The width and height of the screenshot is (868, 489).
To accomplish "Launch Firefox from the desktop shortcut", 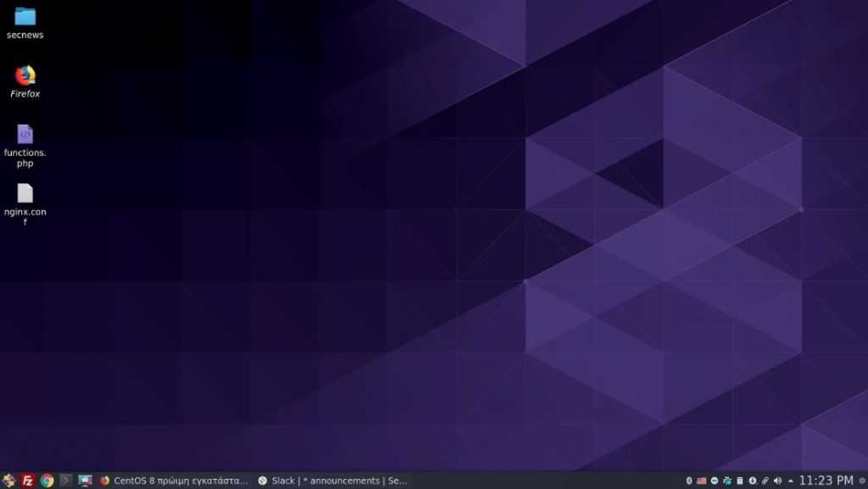I will (x=25, y=82).
